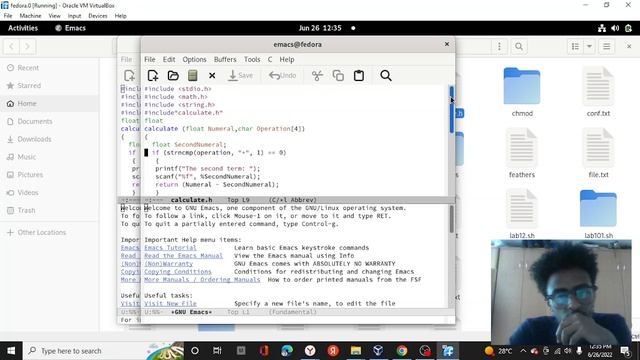
Task: Follow the Visit New File link
Action: coord(170,303)
